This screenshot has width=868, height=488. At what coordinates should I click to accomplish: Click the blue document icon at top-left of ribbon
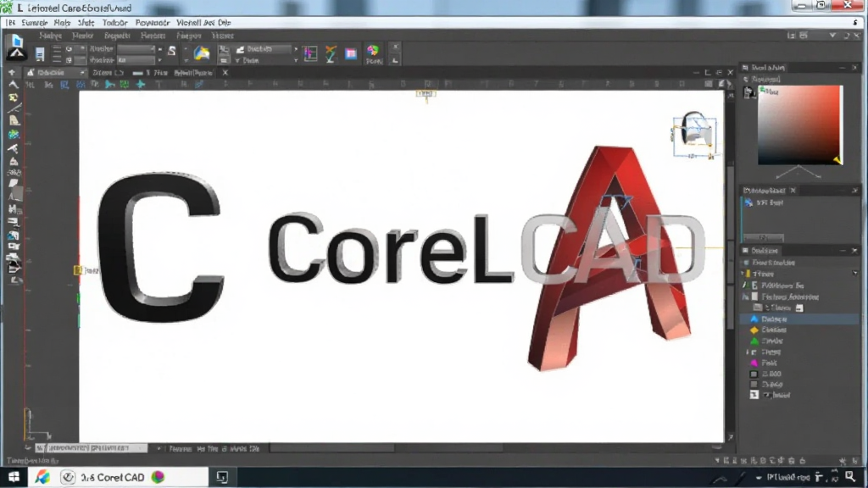17,40
